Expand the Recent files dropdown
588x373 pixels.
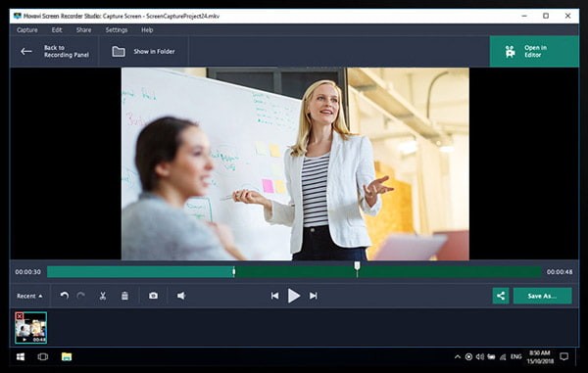click(29, 296)
